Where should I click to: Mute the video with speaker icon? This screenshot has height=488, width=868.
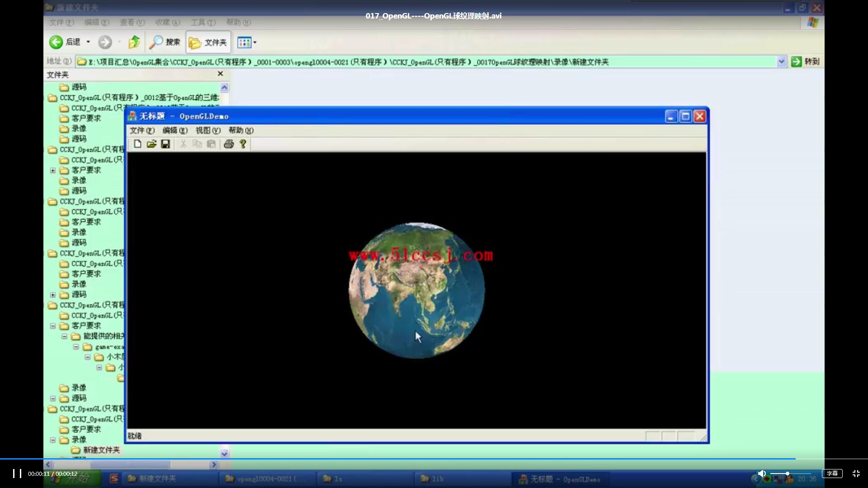762,474
